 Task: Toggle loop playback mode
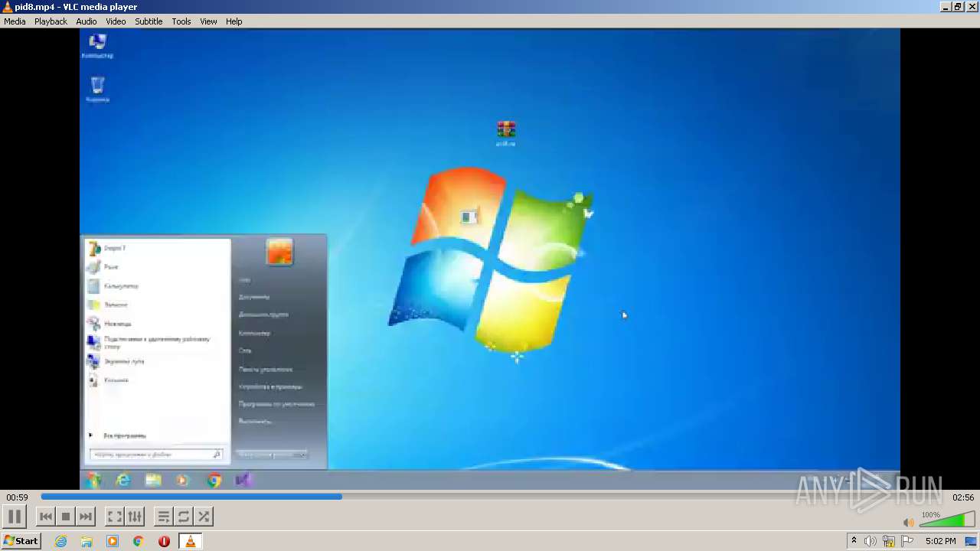[183, 517]
